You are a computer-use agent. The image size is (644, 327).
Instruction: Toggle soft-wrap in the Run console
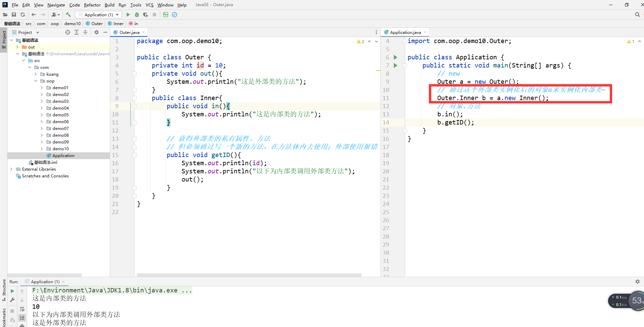tap(22, 309)
